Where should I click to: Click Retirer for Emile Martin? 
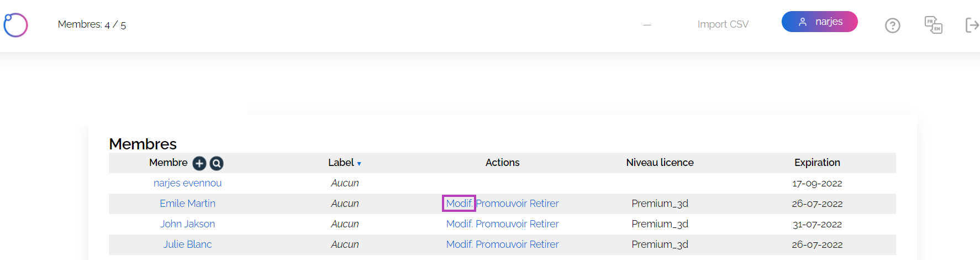click(544, 204)
